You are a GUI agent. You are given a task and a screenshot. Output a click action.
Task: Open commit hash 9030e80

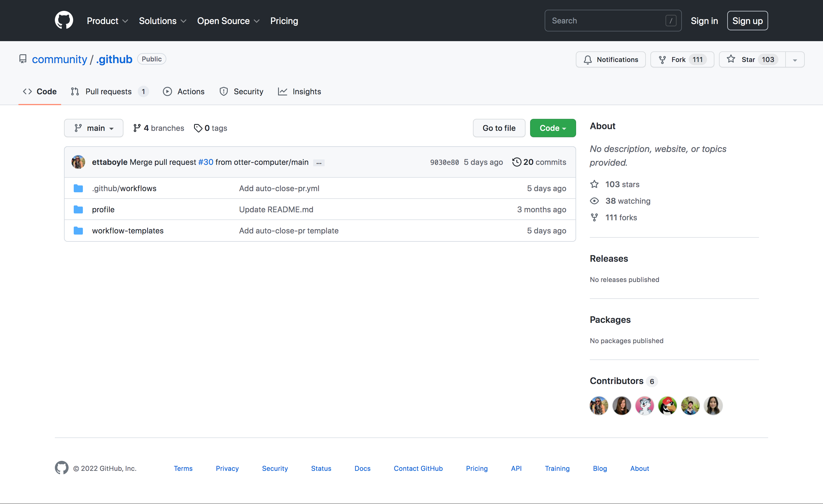click(444, 162)
